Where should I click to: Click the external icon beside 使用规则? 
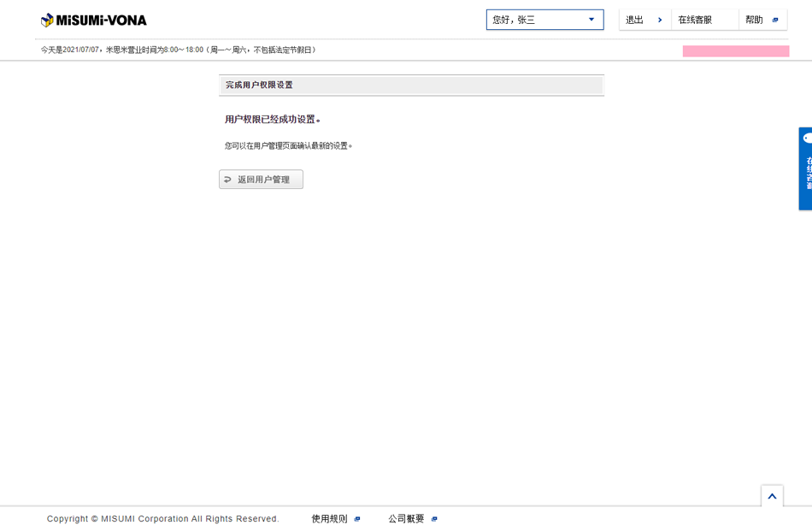click(x=357, y=519)
